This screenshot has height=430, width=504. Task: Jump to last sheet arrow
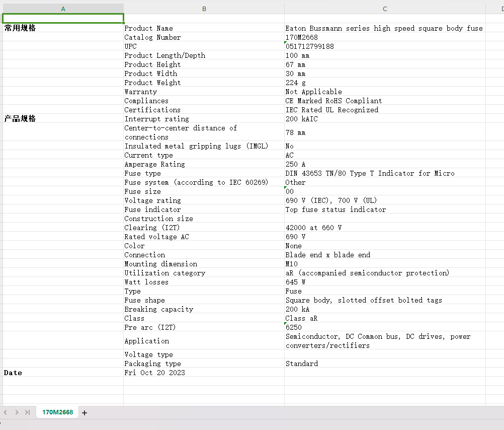coord(27,412)
